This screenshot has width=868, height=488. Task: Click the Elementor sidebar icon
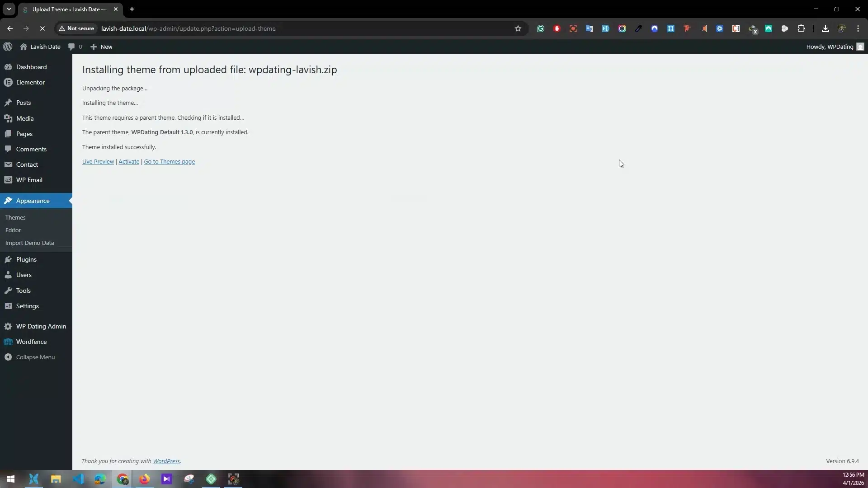[8, 82]
